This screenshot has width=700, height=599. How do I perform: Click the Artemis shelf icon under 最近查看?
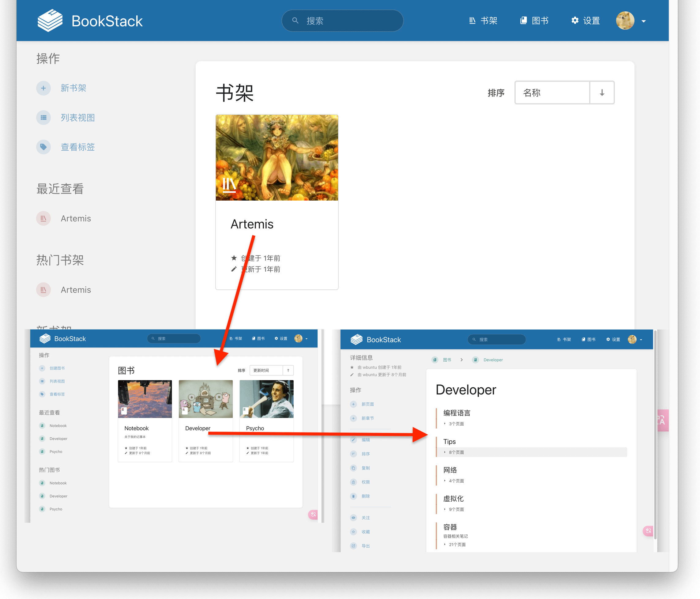pyautogui.click(x=43, y=219)
